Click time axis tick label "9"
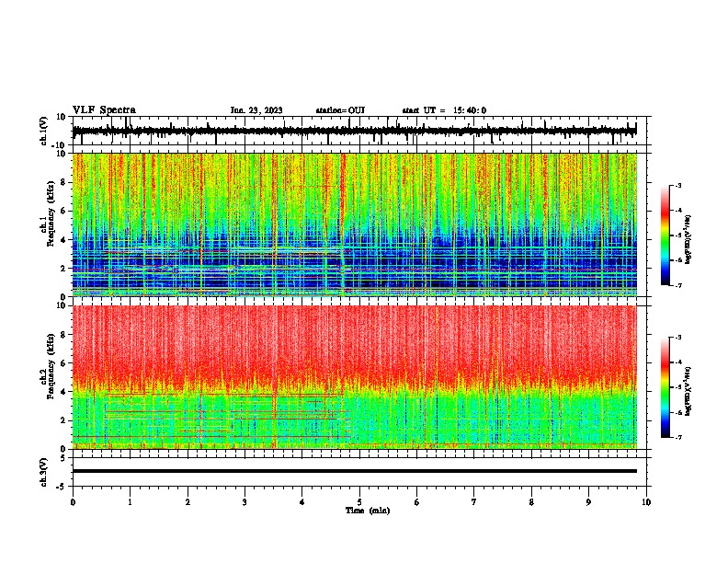This screenshot has width=728, height=563. pyautogui.click(x=588, y=502)
